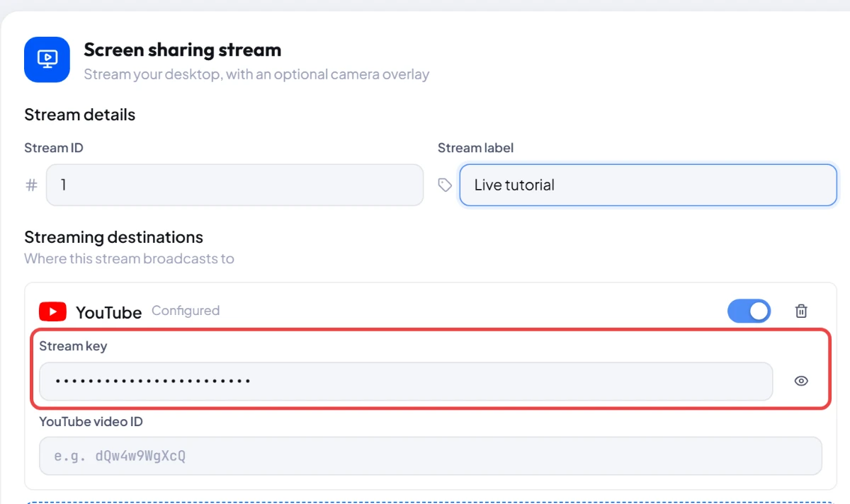Edit the Stream label field 'Live tutorial'

(x=648, y=185)
